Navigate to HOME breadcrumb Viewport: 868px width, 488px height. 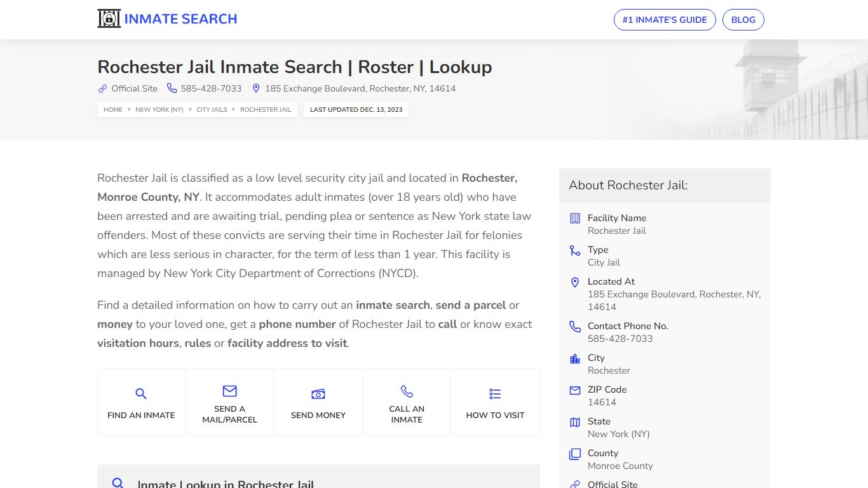tap(113, 109)
